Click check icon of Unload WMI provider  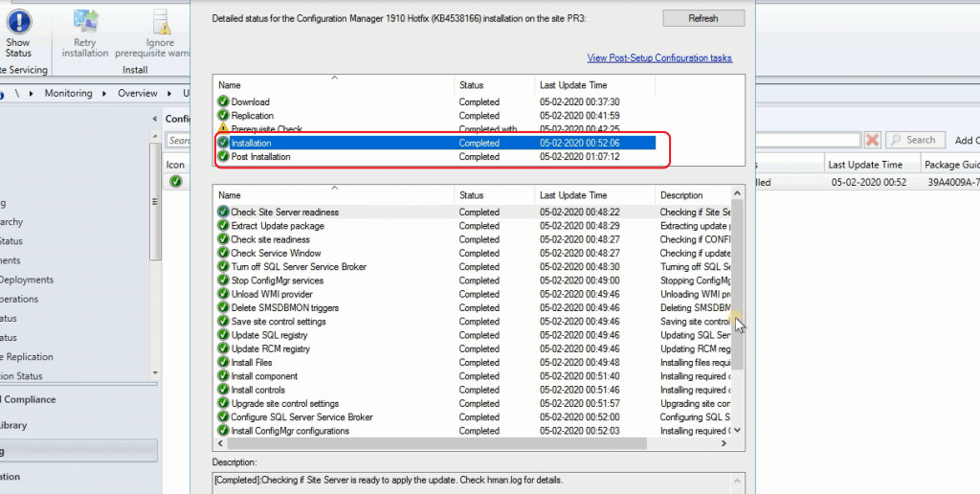click(223, 294)
